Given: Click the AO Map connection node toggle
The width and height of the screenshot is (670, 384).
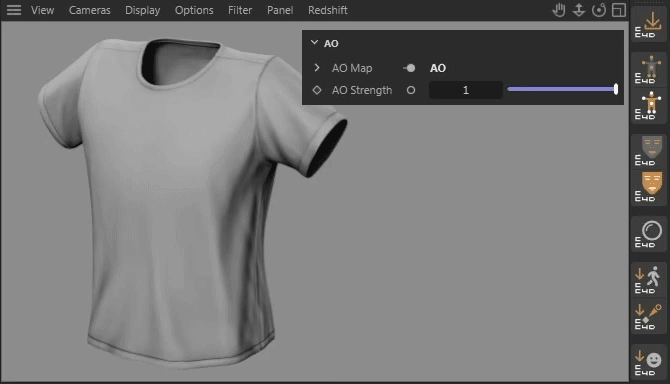Looking at the screenshot, I should 409,68.
